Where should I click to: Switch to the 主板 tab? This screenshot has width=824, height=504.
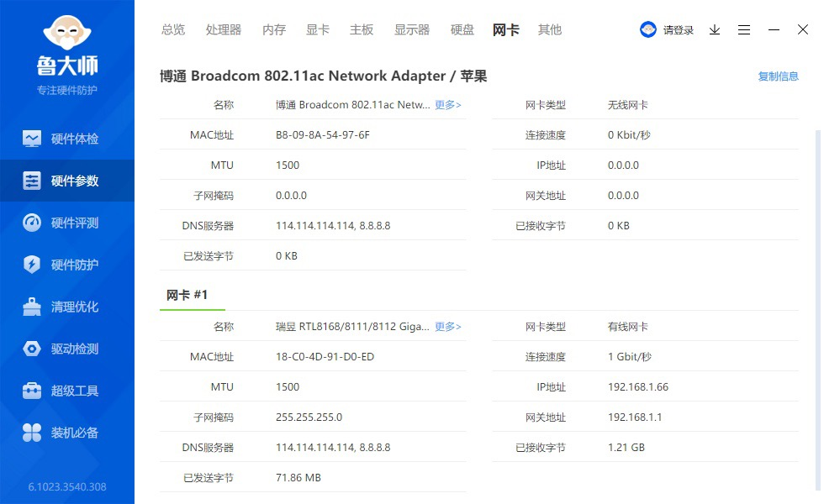(362, 30)
